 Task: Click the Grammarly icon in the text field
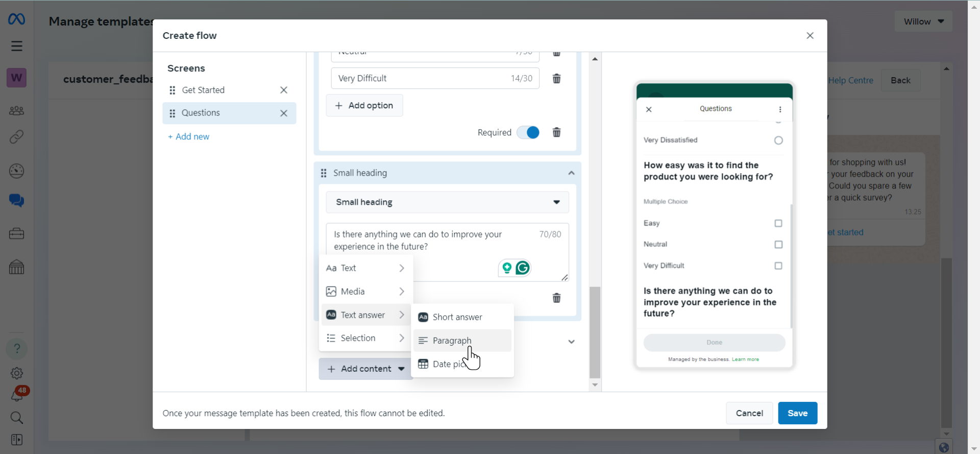coord(523,268)
